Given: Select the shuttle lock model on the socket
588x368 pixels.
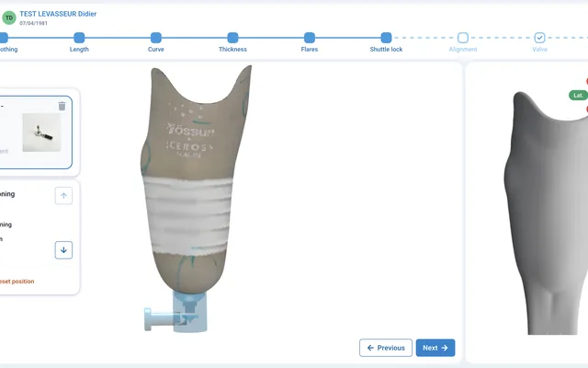Looking at the screenshot, I should (176, 312).
